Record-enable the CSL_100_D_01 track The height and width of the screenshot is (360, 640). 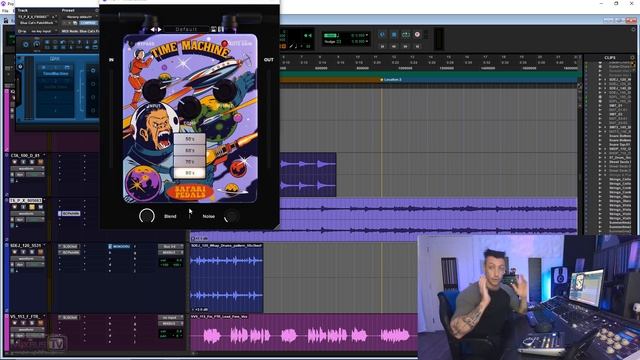(15, 162)
